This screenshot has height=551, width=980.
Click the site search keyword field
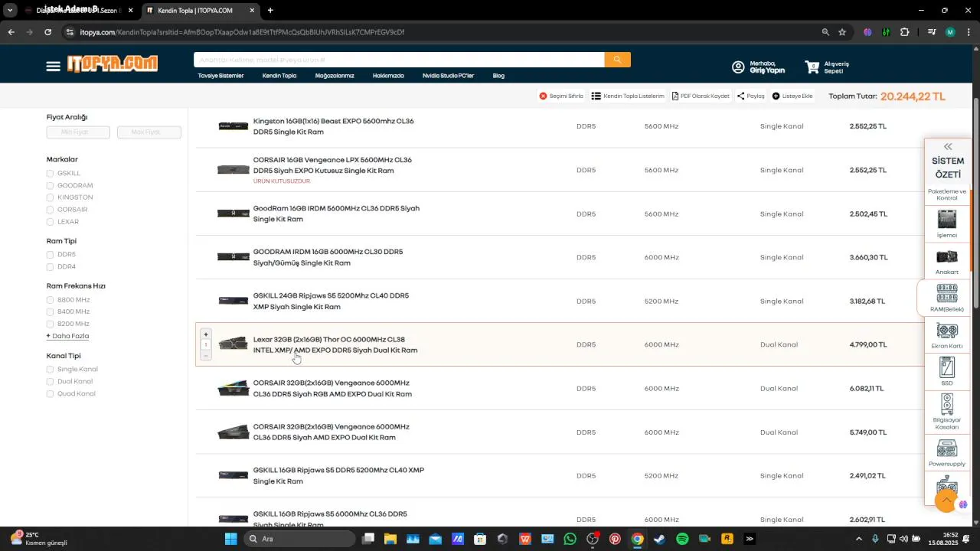(x=399, y=60)
